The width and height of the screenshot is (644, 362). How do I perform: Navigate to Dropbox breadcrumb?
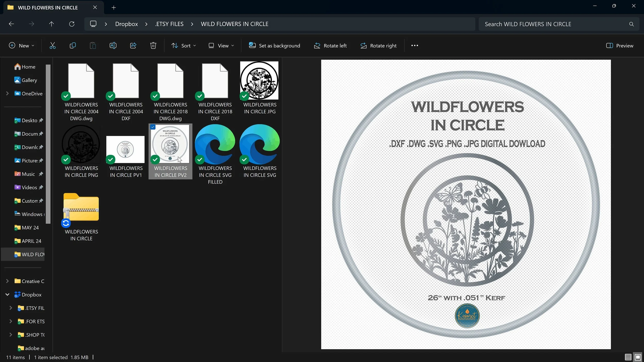pos(126,24)
